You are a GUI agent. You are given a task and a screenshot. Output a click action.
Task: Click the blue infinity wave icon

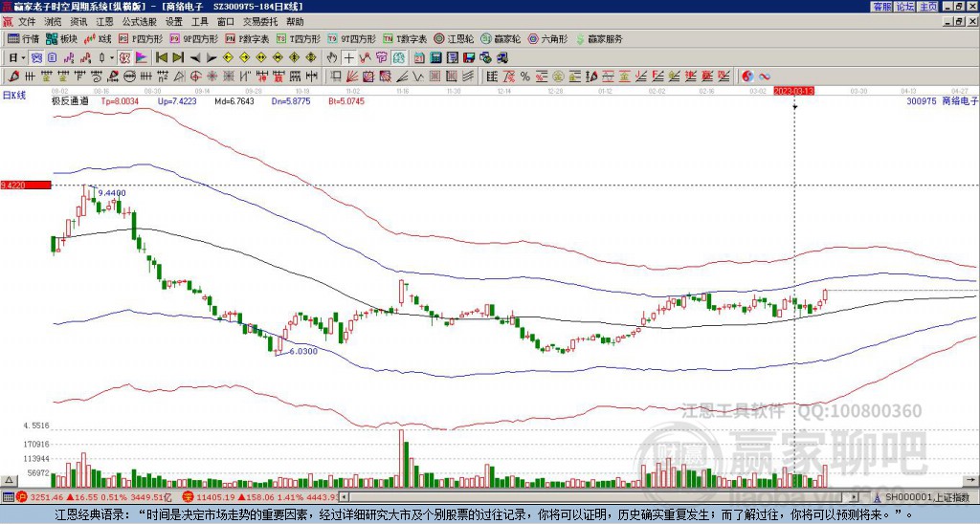coord(765,76)
